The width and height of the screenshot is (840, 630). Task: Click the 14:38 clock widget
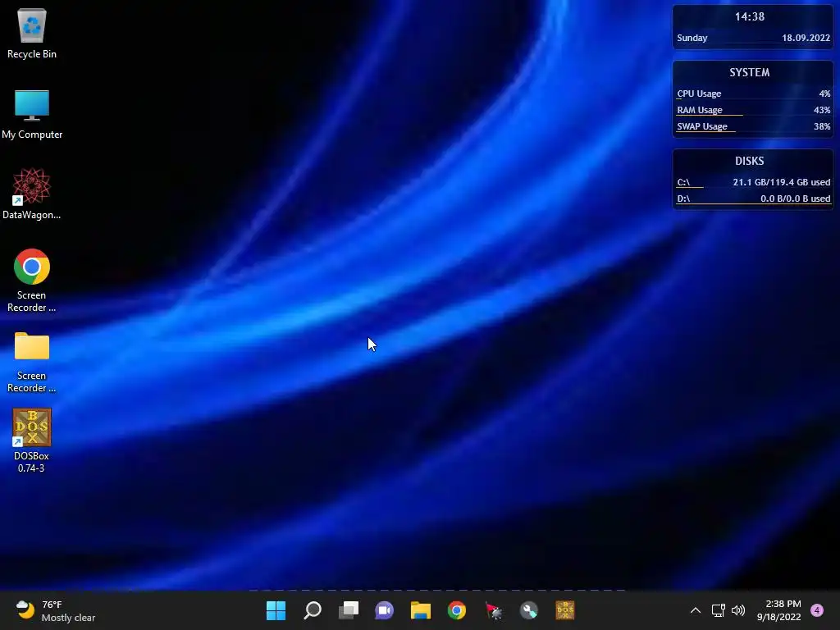pos(750,16)
